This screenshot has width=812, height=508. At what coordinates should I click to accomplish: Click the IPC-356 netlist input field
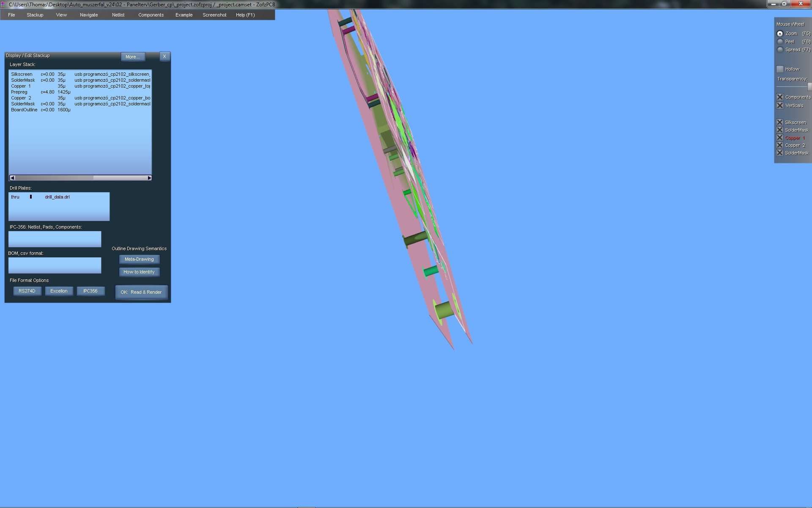pyautogui.click(x=55, y=239)
